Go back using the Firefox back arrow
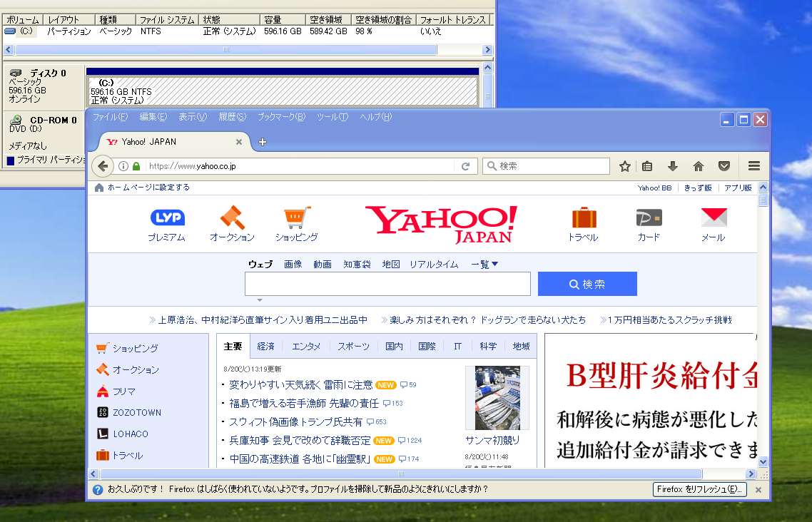Viewport: 812px width, 522px height. pyautogui.click(x=103, y=166)
